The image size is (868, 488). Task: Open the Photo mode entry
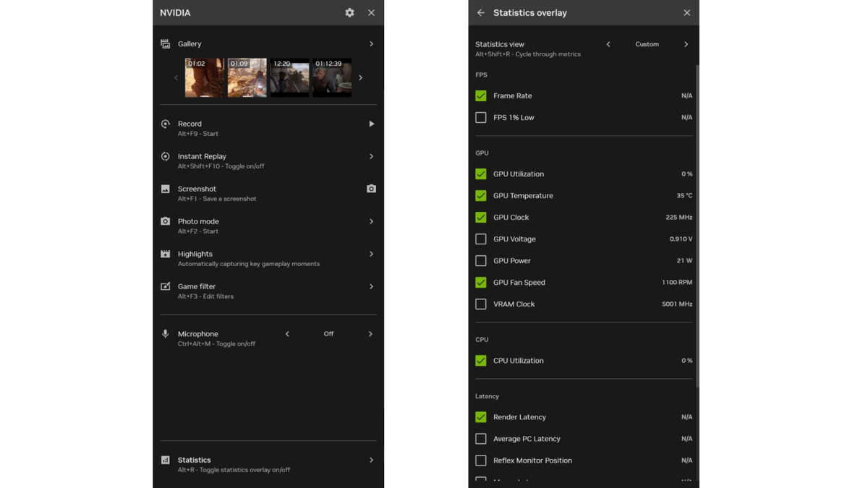268,226
